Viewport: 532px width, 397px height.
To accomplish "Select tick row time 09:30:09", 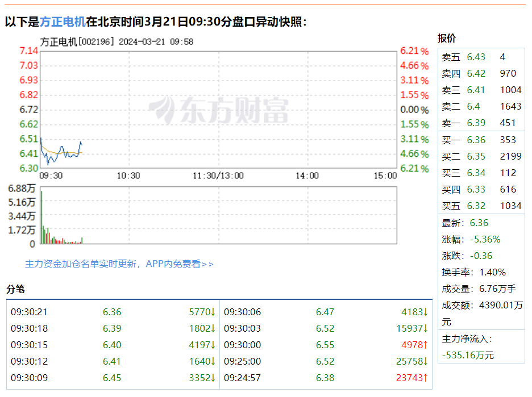I will (x=29, y=378).
